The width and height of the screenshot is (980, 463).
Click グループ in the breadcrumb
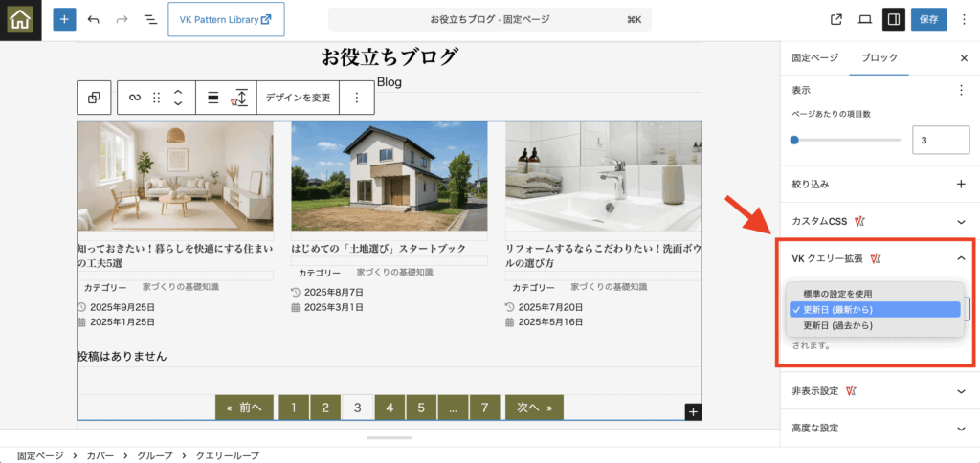[x=155, y=456]
